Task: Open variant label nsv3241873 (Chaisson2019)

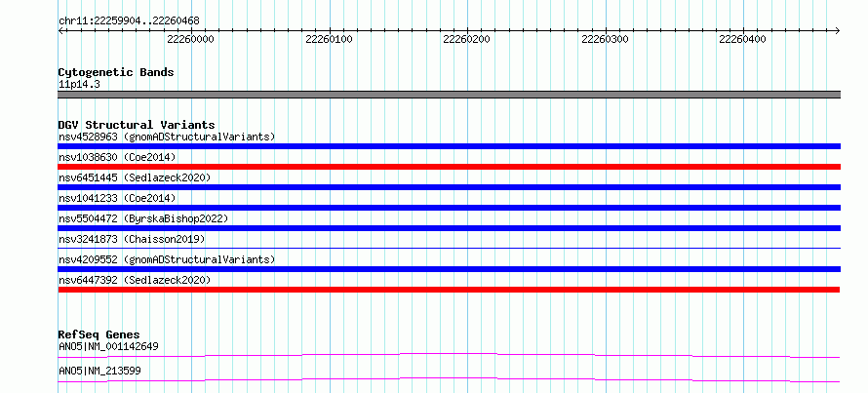Action: 132,239
